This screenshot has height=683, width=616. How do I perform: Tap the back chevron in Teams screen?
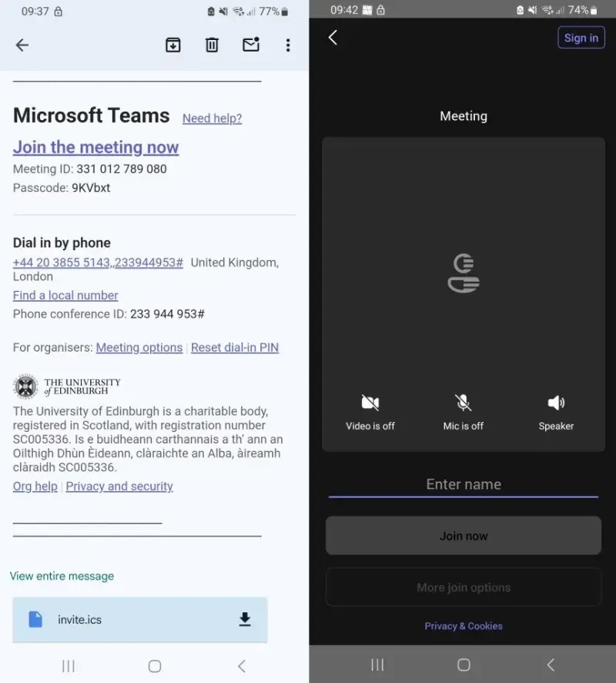click(x=333, y=38)
